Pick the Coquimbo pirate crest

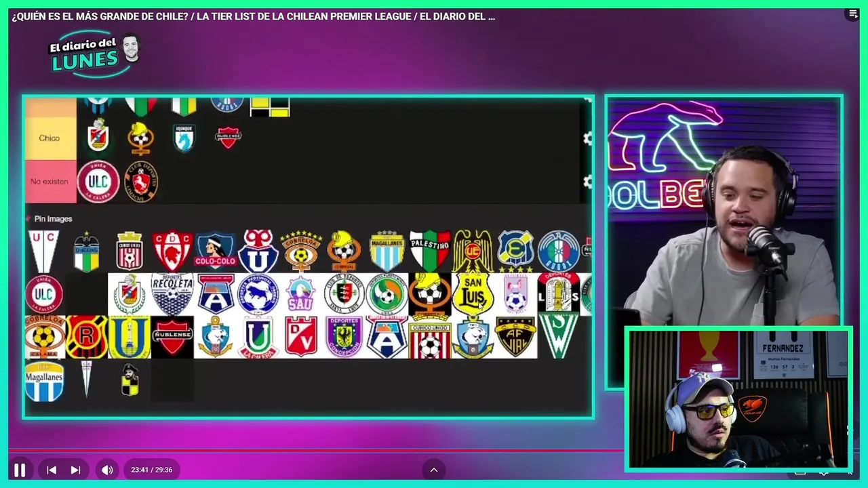[x=130, y=380]
